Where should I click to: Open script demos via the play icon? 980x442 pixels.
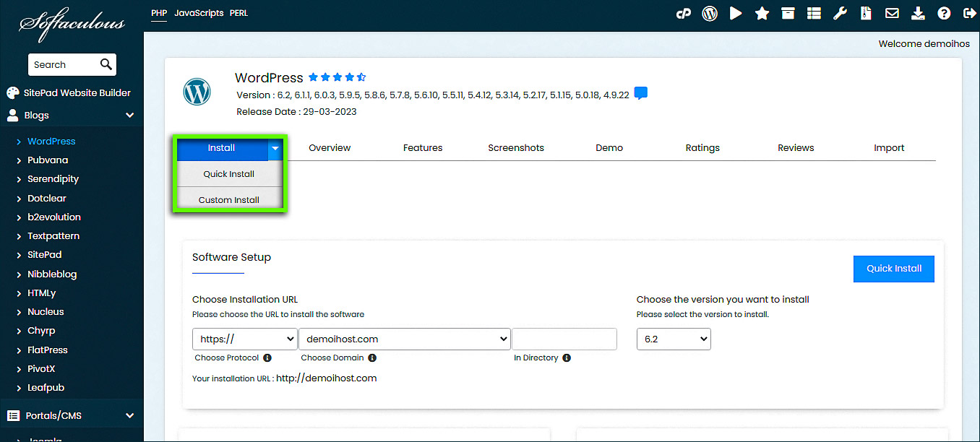point(736,13)
